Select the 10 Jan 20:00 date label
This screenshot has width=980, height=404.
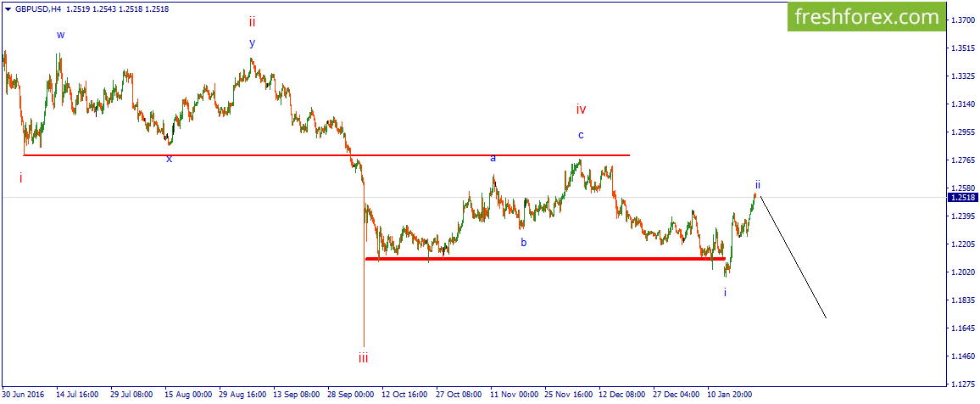731,396
